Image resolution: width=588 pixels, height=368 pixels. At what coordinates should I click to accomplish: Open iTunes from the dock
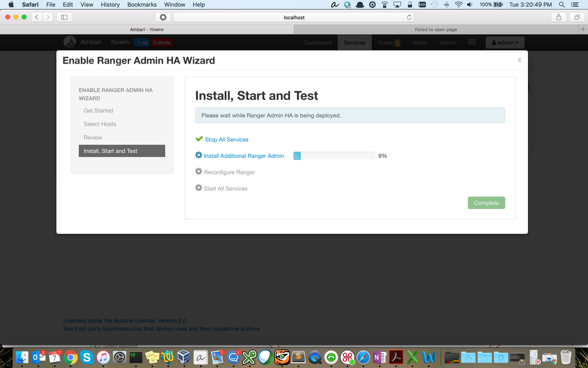point(103,357)
